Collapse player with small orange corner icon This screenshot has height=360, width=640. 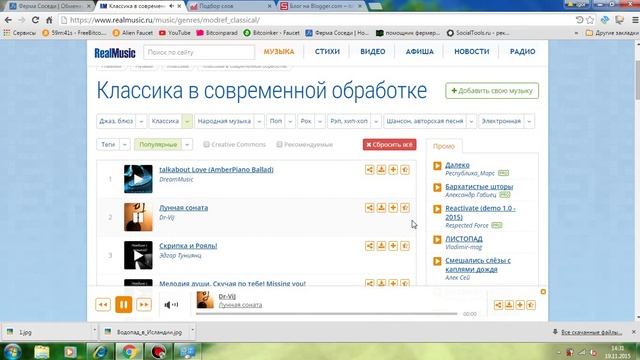coord(543,292)
